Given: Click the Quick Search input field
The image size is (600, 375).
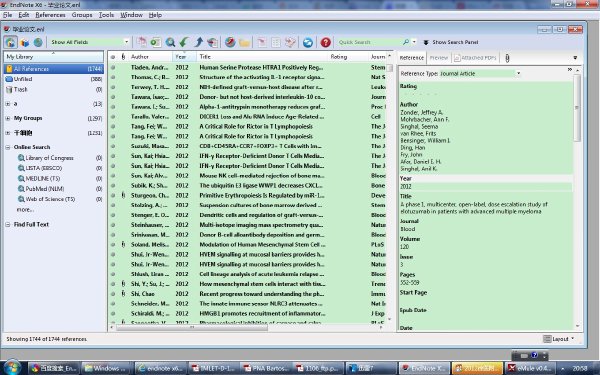Looking at the screenshot, I should point(369,42).
